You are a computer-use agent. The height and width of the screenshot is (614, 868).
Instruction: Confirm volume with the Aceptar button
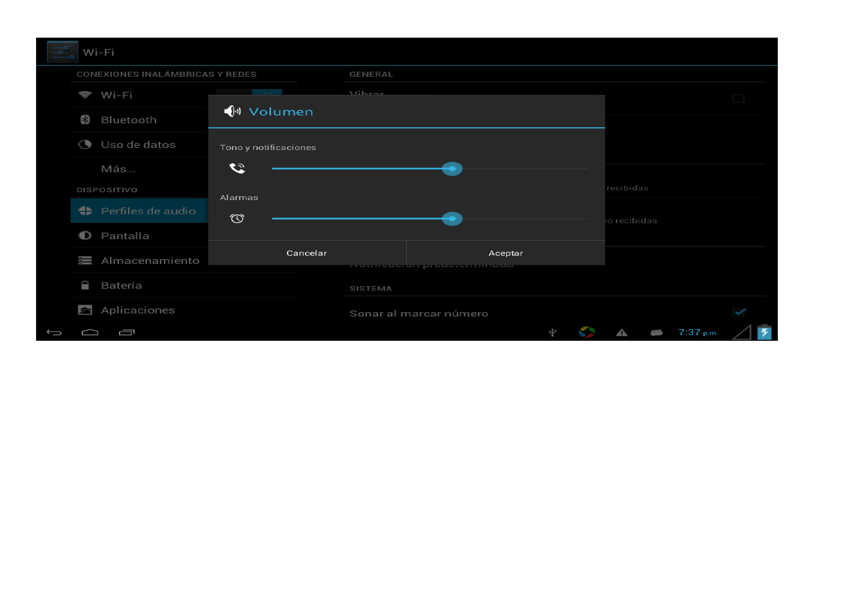point(506,253)
